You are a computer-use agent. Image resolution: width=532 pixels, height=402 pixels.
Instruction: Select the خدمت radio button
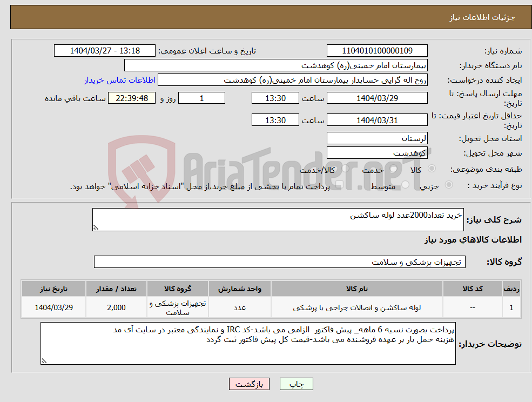(393, 169)
